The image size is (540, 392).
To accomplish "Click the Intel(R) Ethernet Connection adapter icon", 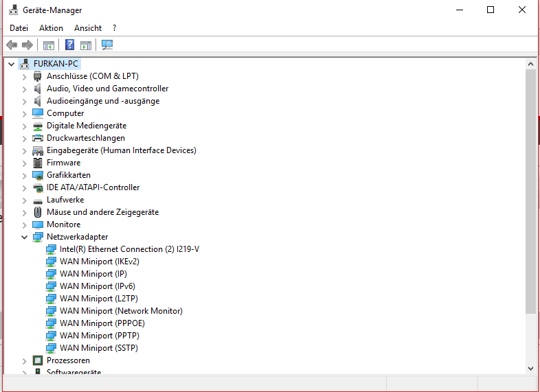I will [51, 249].
